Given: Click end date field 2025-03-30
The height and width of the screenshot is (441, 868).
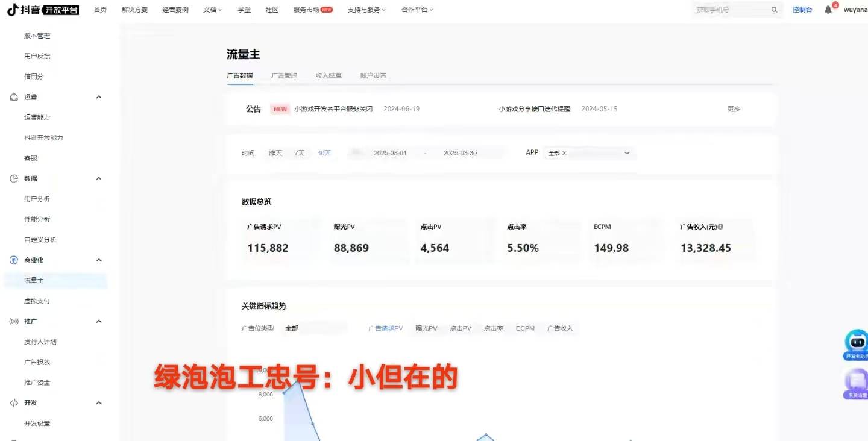Looking at the screenshot, I should click(460, 153).
